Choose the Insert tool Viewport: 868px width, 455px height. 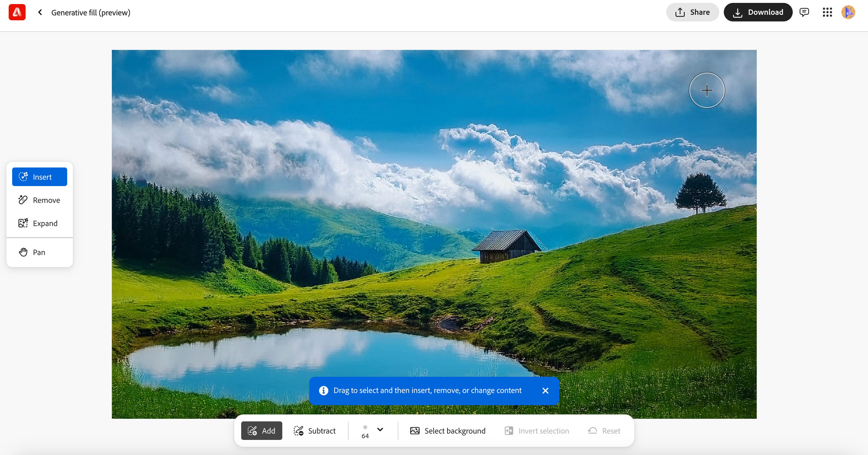click(x=39, y=177)
